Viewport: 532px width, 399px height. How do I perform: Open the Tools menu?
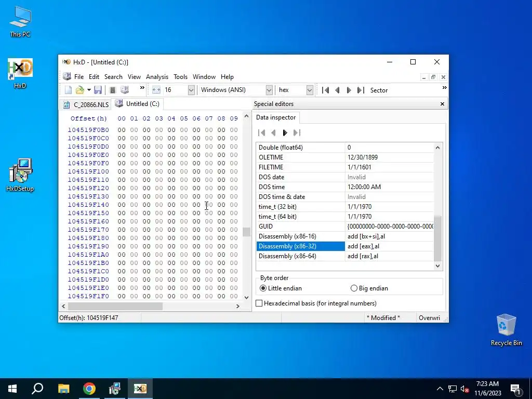click(180, 77)
